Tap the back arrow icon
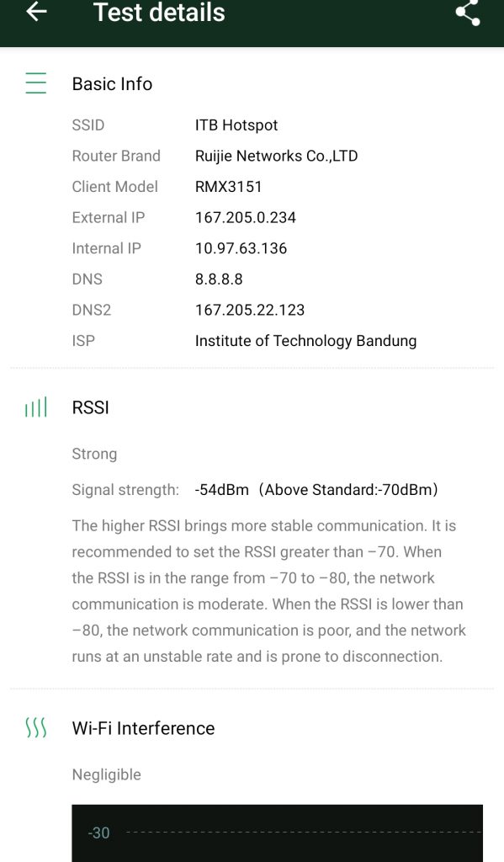 click(36, 12)
